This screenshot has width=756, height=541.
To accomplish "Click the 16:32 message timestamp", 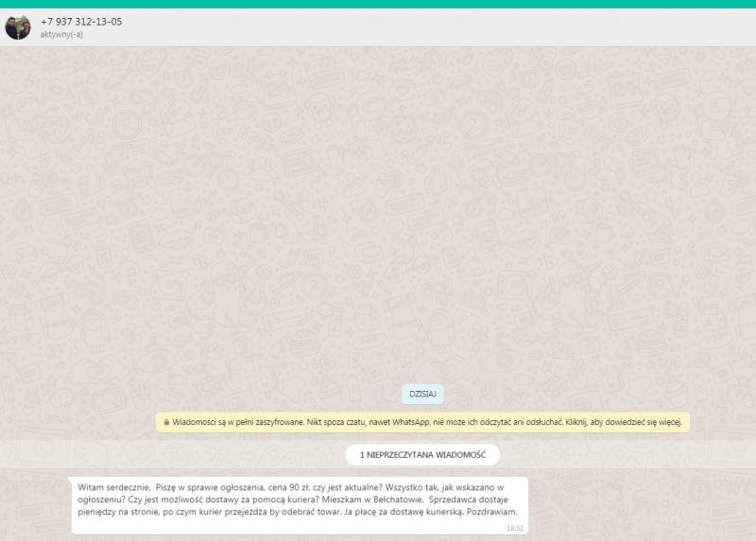I will 515,528.
